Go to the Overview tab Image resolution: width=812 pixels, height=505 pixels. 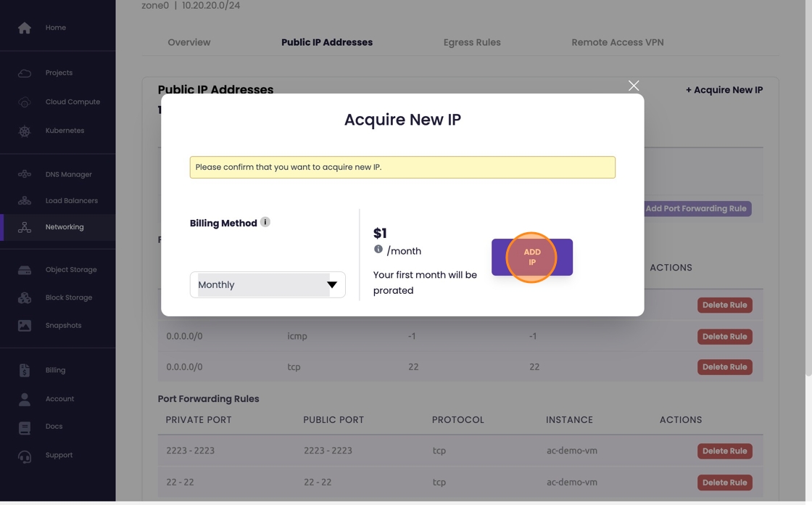coord(189,42)
